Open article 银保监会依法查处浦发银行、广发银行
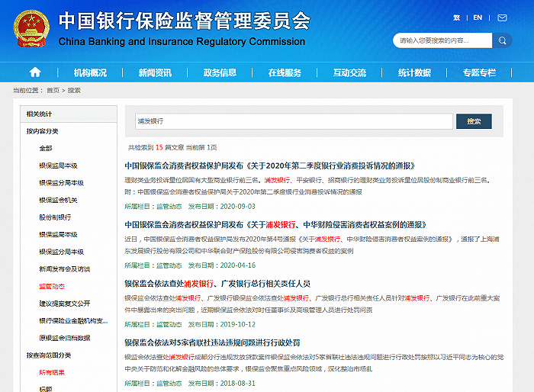The image size is (534, 392). (217, 284)
